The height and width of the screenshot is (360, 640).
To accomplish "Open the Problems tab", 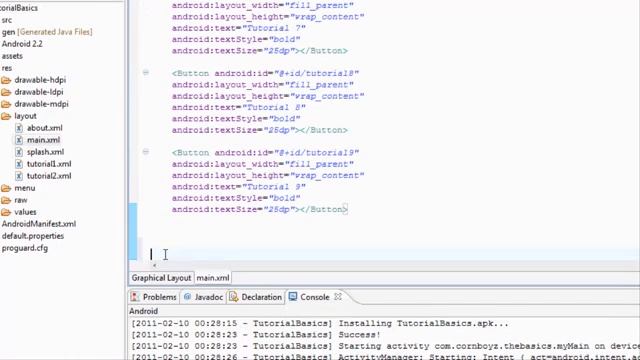I will [x=154, y=297].
